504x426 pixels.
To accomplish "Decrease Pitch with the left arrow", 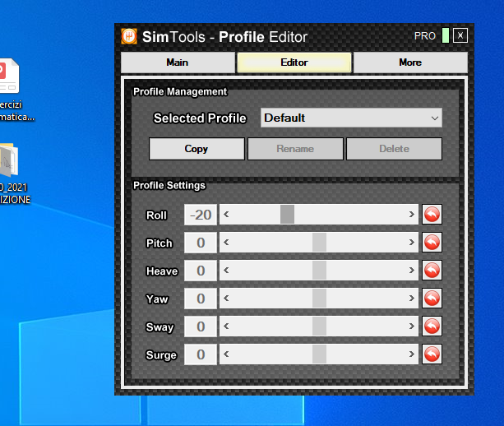I will click(226, 243).
